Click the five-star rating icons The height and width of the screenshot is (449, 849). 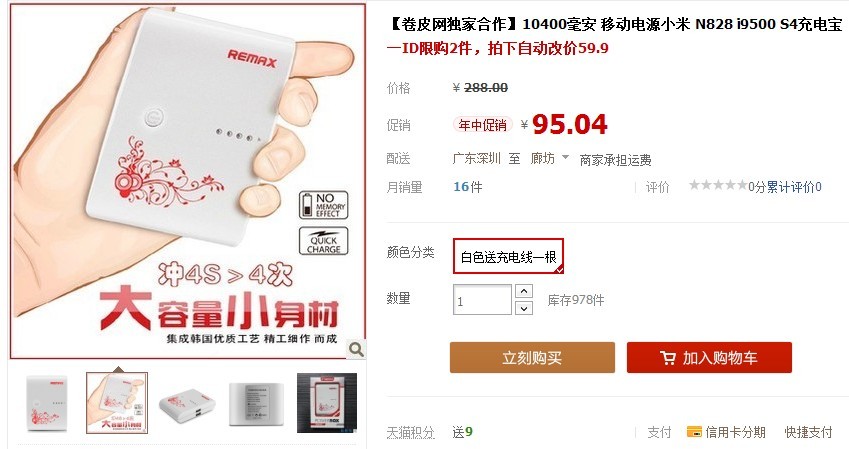pos(717,185)
